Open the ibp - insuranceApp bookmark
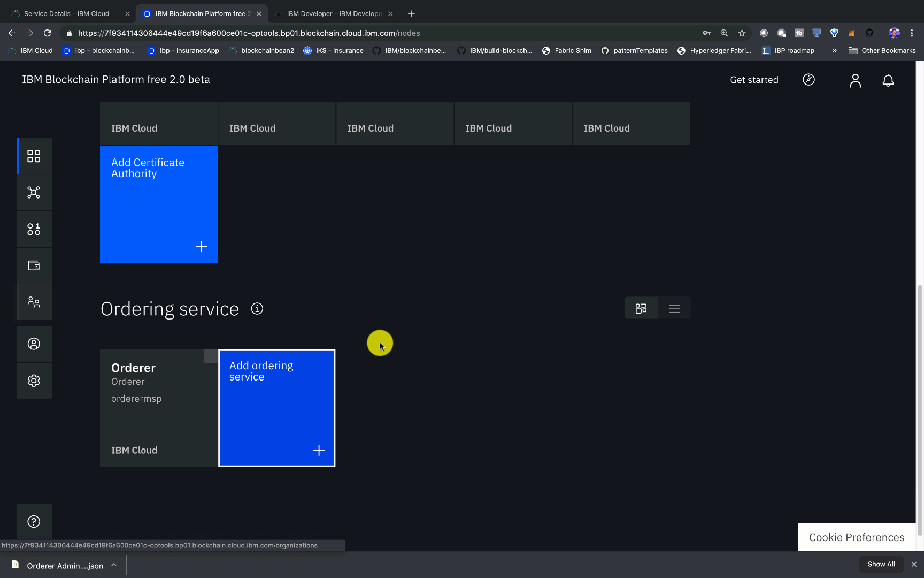The width and height of the screenshot is (924, 578). point(183,51)
